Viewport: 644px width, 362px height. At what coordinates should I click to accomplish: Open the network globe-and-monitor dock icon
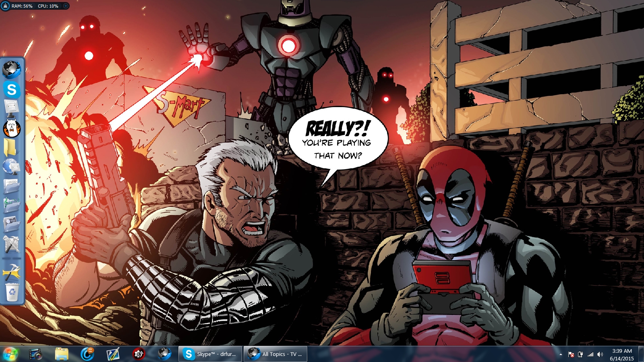point(11,167)
